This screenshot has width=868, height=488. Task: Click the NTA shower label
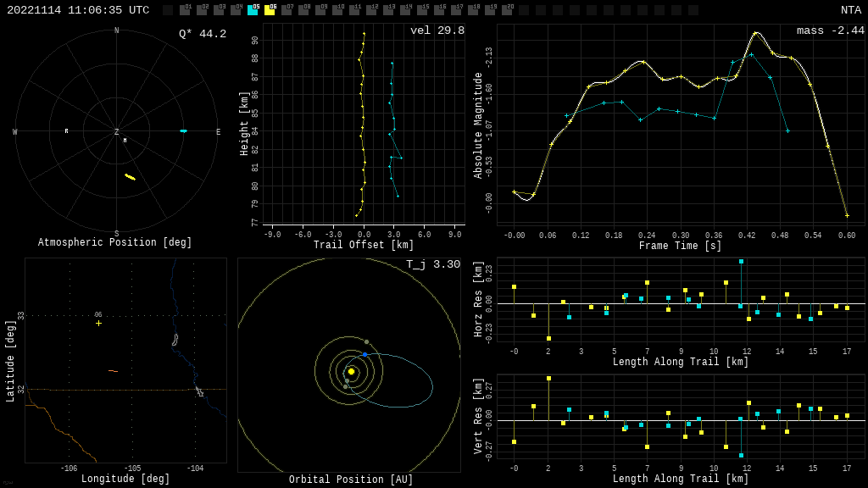coord(850,10)
